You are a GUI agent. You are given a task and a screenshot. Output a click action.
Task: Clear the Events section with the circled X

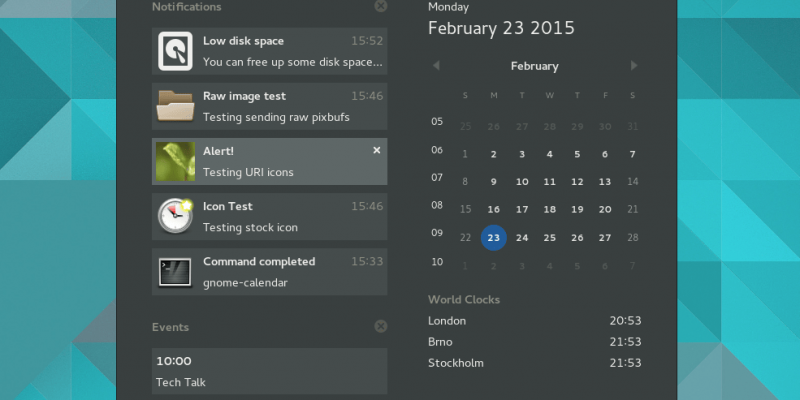[381, 326]
